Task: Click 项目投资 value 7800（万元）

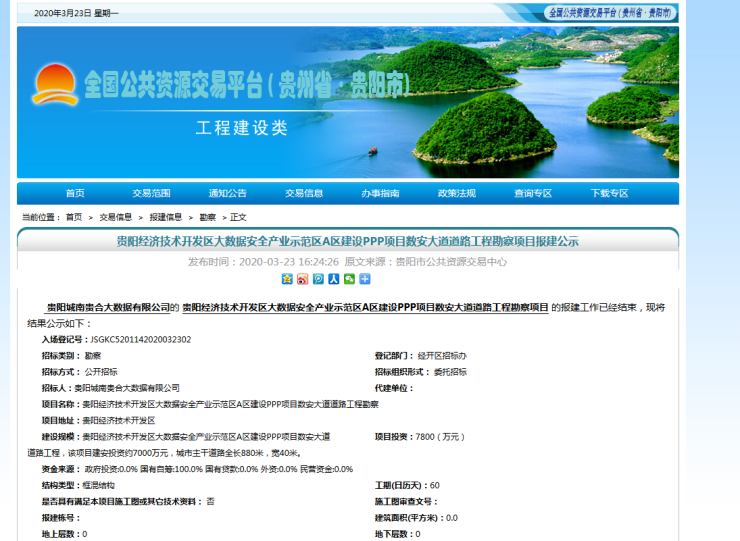Action: (x=440, y=437)
